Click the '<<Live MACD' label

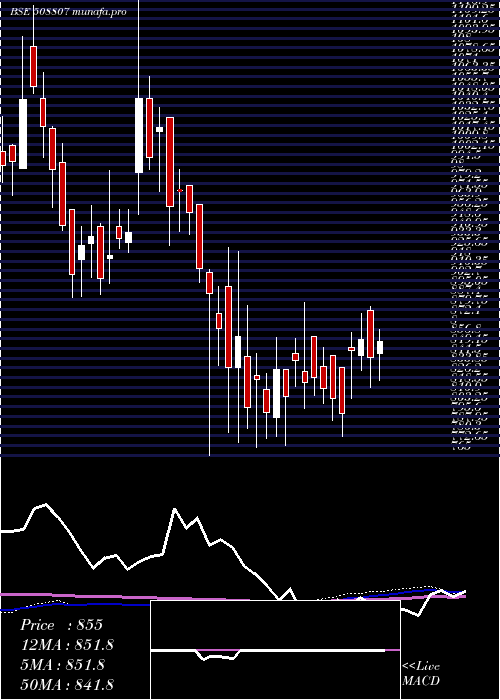coord(421,673)
